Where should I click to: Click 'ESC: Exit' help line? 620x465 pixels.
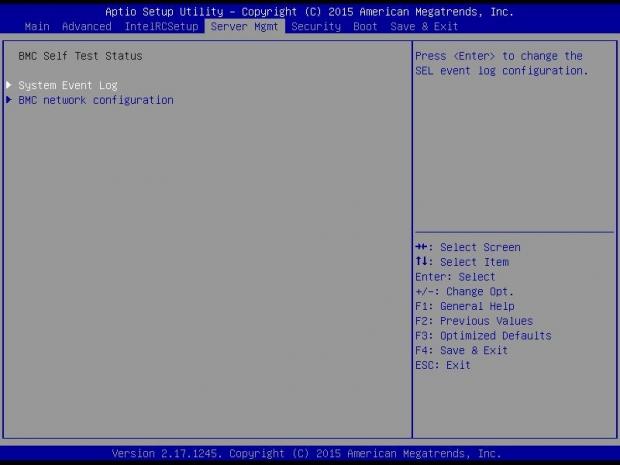pos(443,365)
